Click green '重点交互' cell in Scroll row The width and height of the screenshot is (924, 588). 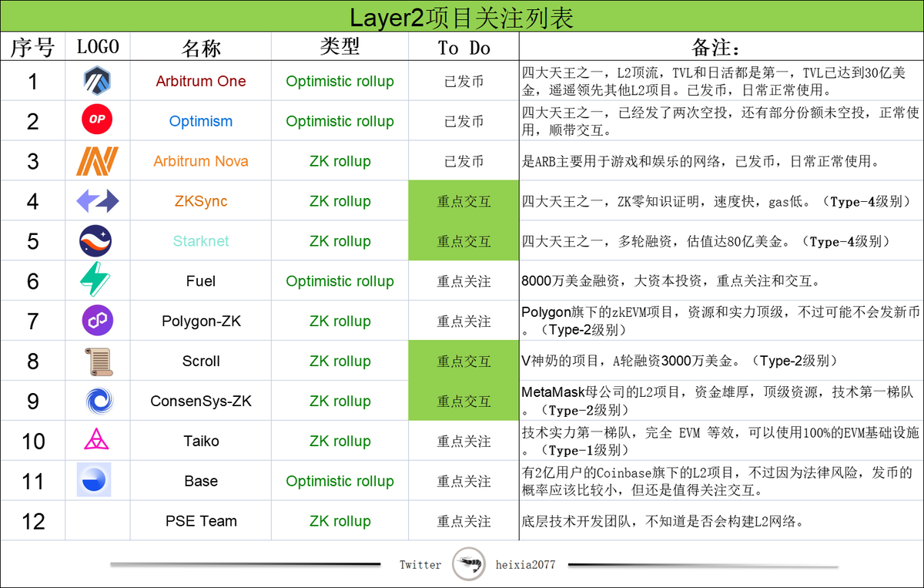tap(464, 361)
